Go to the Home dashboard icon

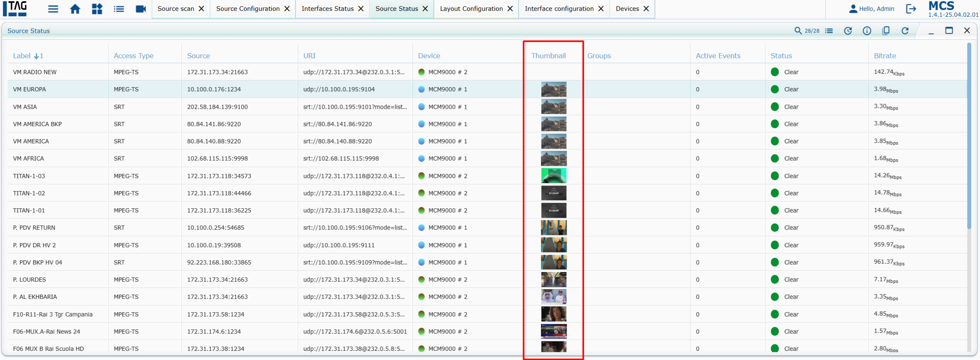click(x=75, y=9)
